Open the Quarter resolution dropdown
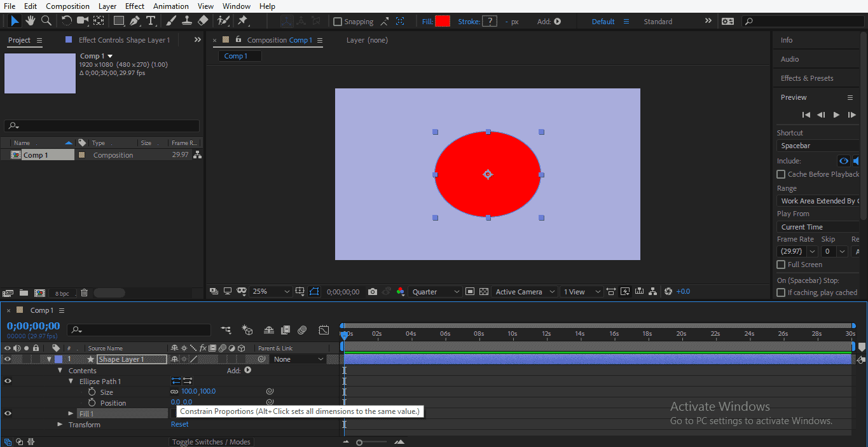The image size is (868, 447). pyautogui.click(x=436, y=291)
